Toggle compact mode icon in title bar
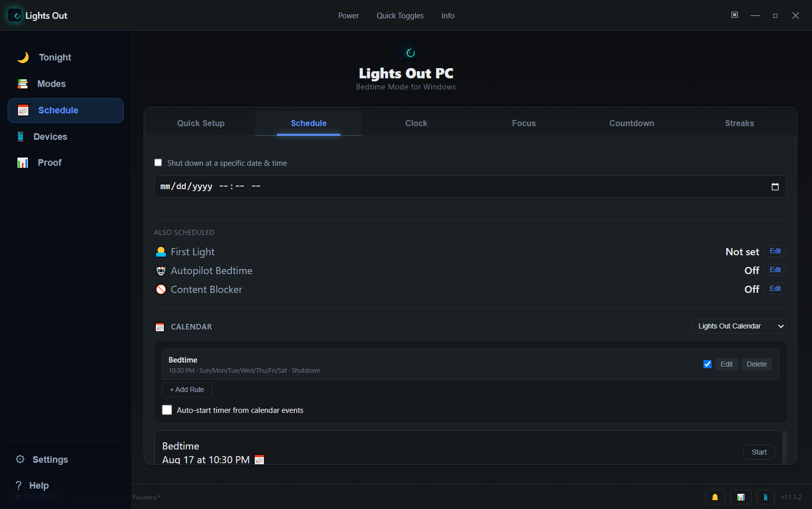Image resolution: width=812 pixels, height=509 pixels. tap(734, 15)
